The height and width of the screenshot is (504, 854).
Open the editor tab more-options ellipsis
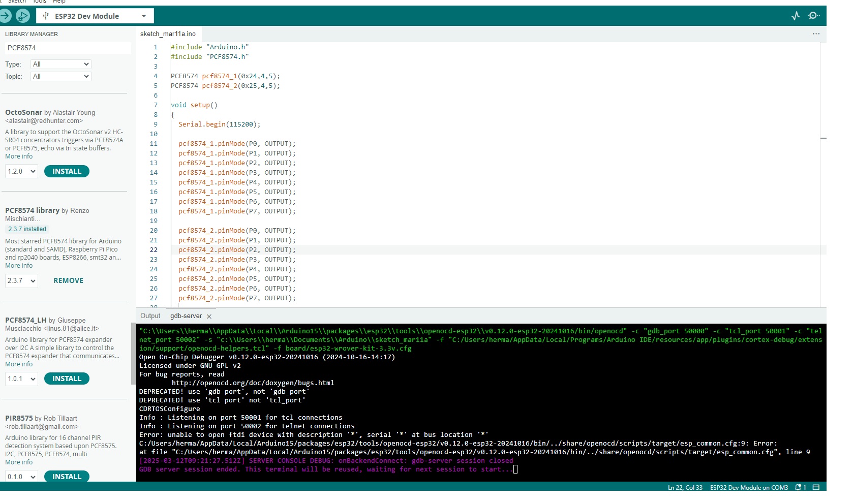point(816,34)
